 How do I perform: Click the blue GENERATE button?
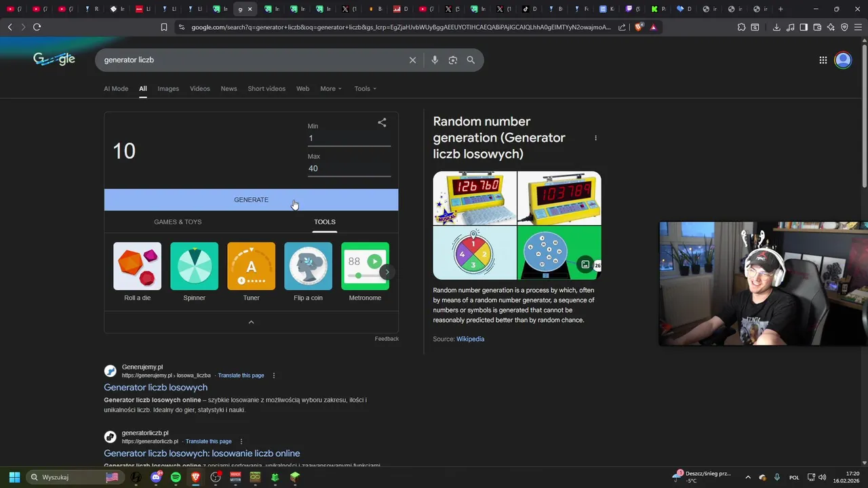coord(251,200)
